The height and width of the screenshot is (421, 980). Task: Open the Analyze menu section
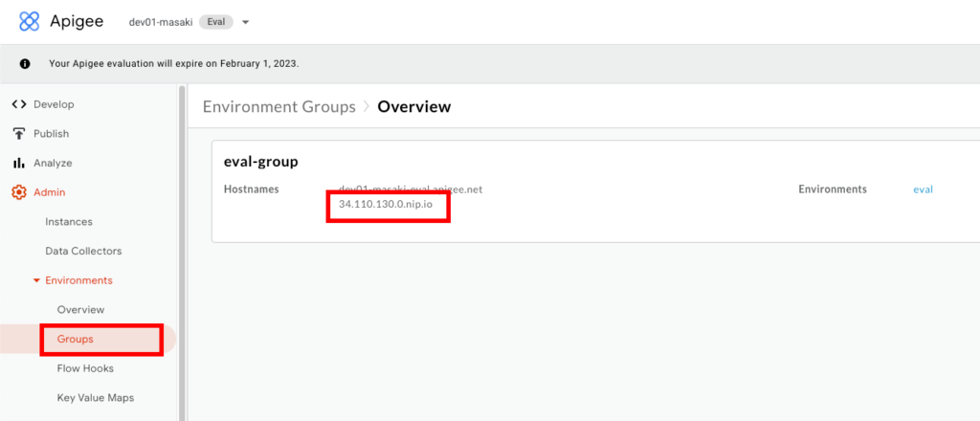click(53, 164)
